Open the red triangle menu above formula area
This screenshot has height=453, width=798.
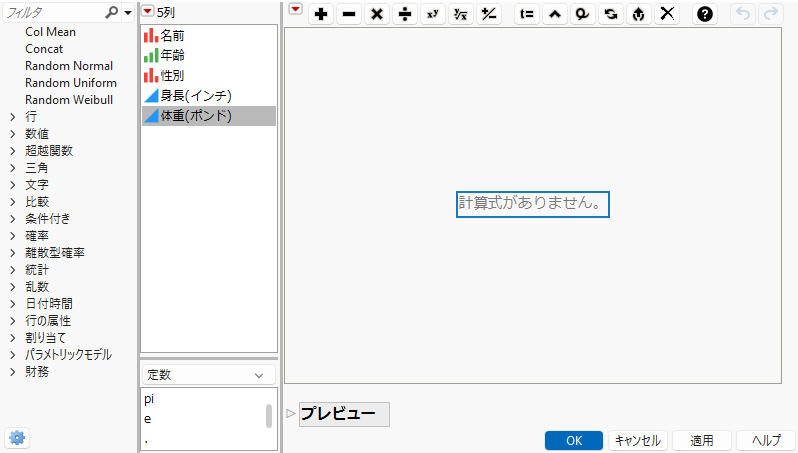296,9
